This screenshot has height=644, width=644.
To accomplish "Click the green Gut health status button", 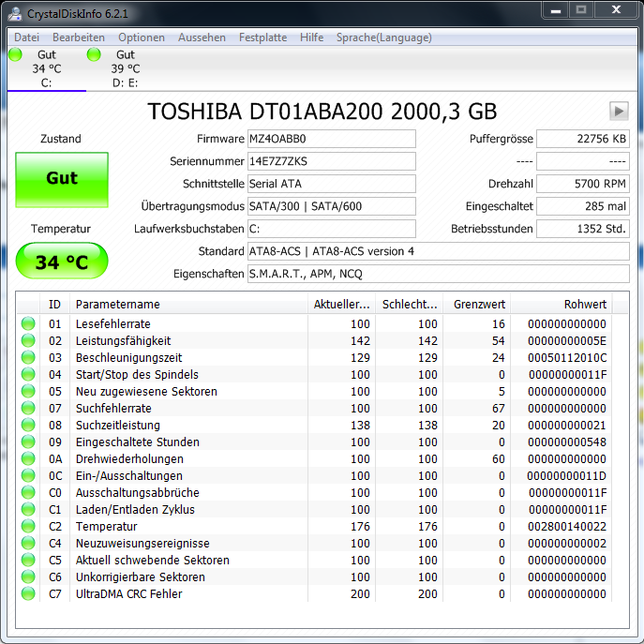I will click(x=62, y=179).
